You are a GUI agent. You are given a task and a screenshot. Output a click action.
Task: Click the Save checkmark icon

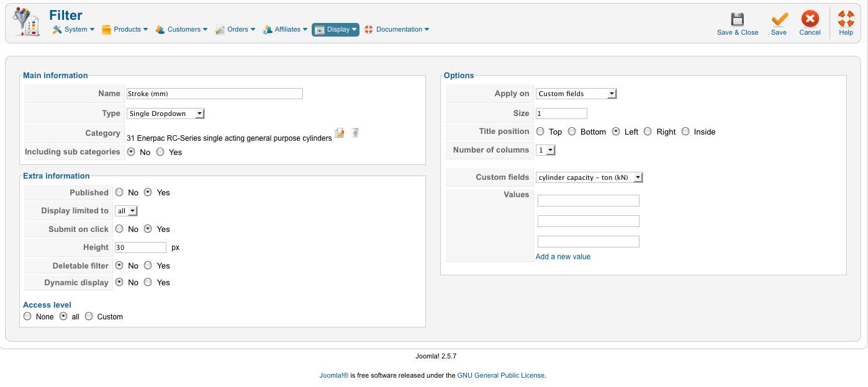click(x=779, y=19)
